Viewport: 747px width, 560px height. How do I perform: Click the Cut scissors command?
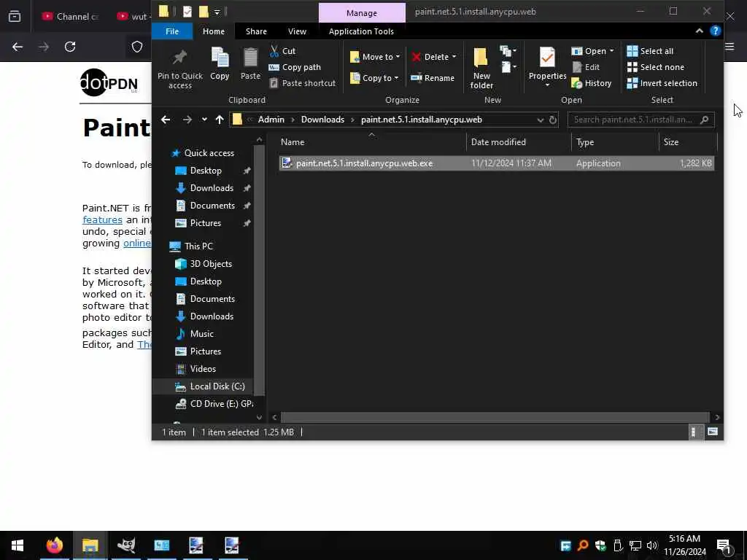tap(282, 51)
